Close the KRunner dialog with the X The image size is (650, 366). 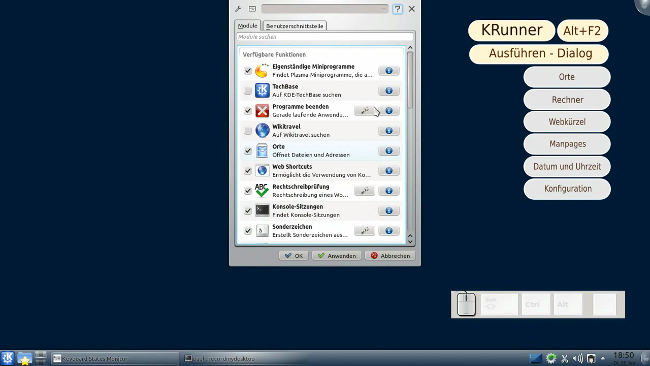[x=412, y=9]
